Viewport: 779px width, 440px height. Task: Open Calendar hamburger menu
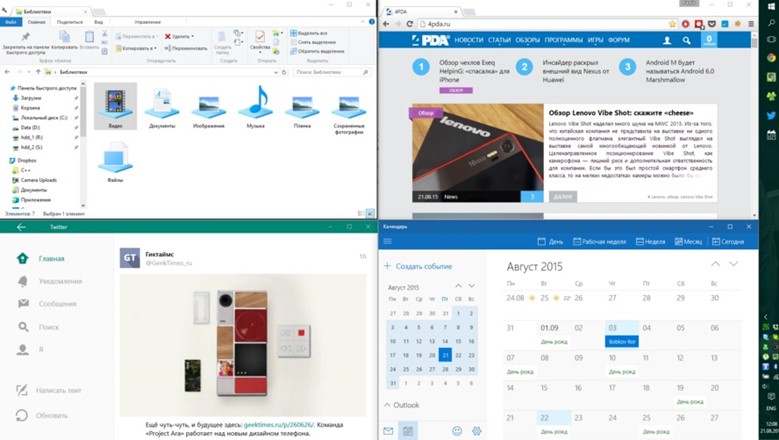coord(388,241)
